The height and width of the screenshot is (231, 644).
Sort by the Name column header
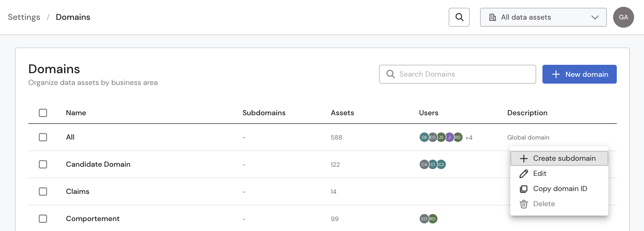click(76, 113)
